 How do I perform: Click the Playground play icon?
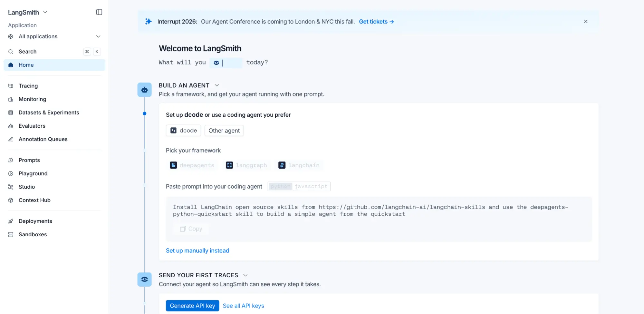(11, 173)
